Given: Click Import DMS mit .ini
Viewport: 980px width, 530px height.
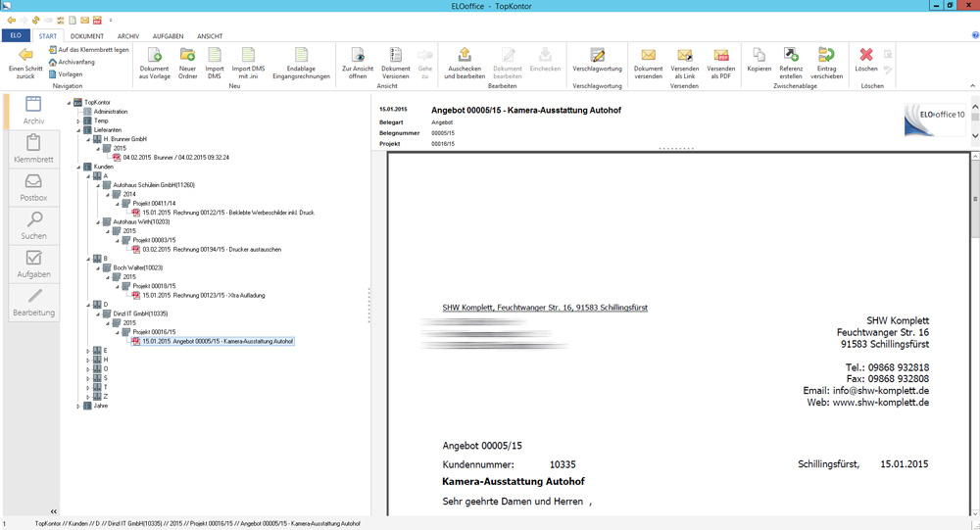Looking at the screenshot, I should coord(248,63).
